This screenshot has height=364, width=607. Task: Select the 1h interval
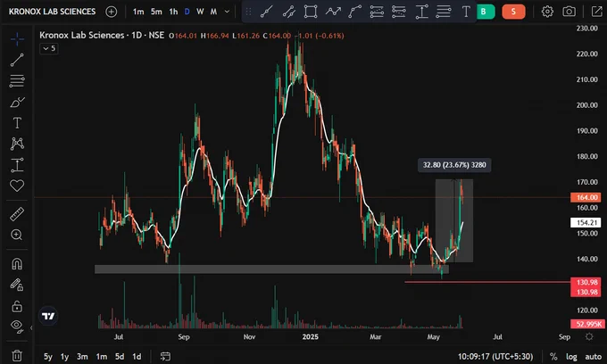point(173,12)
